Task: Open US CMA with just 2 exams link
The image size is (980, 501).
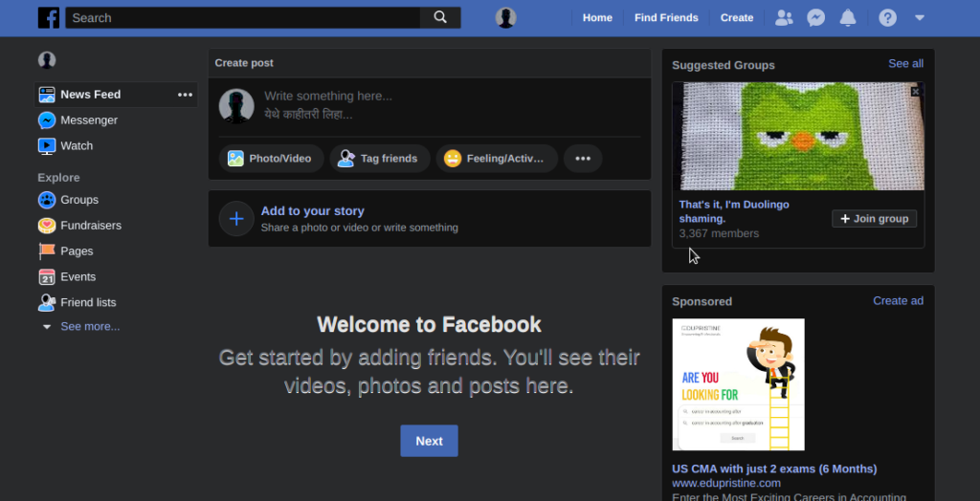Action: coord(774,468)
